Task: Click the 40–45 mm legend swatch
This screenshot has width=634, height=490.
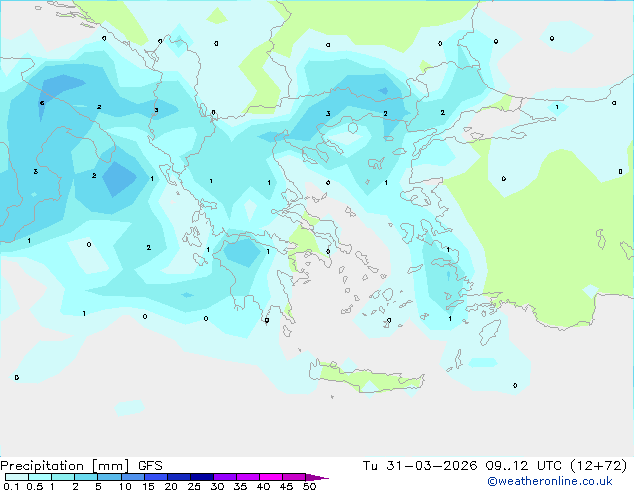Action: [x=271, y=477]
